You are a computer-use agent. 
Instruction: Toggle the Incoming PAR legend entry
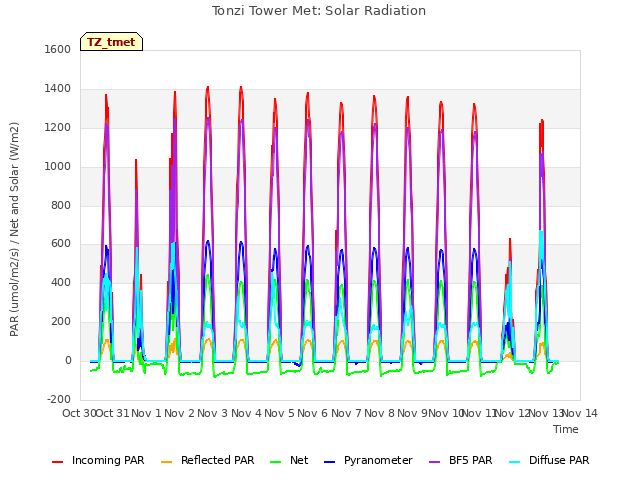(98, 460)
